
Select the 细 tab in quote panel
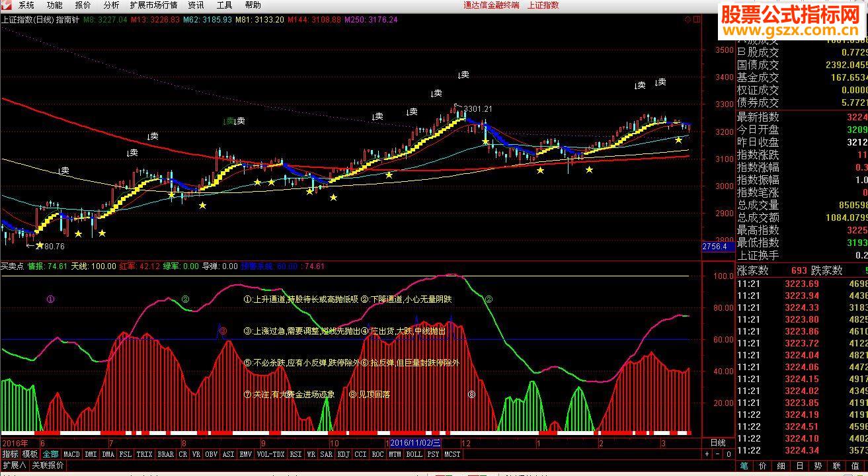coord(781,467)
